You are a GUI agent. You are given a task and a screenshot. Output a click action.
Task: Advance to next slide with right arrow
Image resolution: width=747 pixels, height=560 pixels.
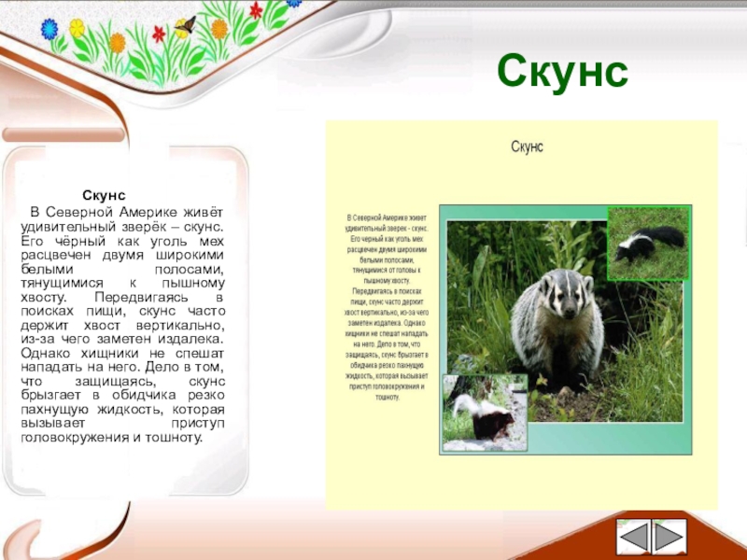pyautogui.click(x=669, y=538)
